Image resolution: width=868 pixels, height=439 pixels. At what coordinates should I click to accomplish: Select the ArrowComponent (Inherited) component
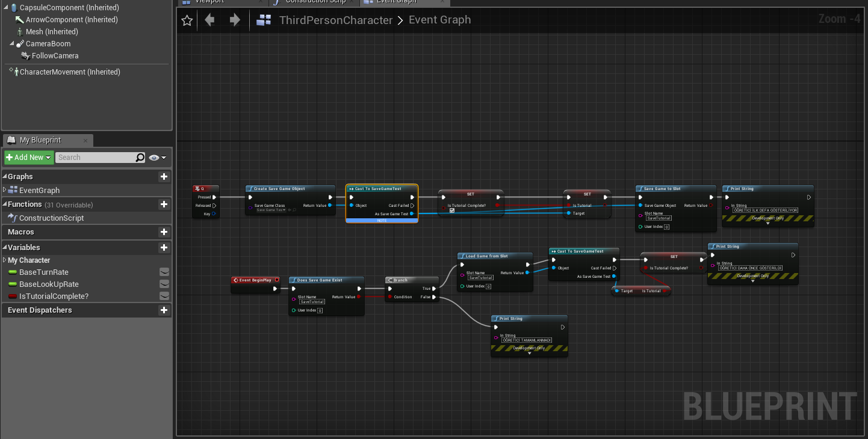tap(72, 20)
